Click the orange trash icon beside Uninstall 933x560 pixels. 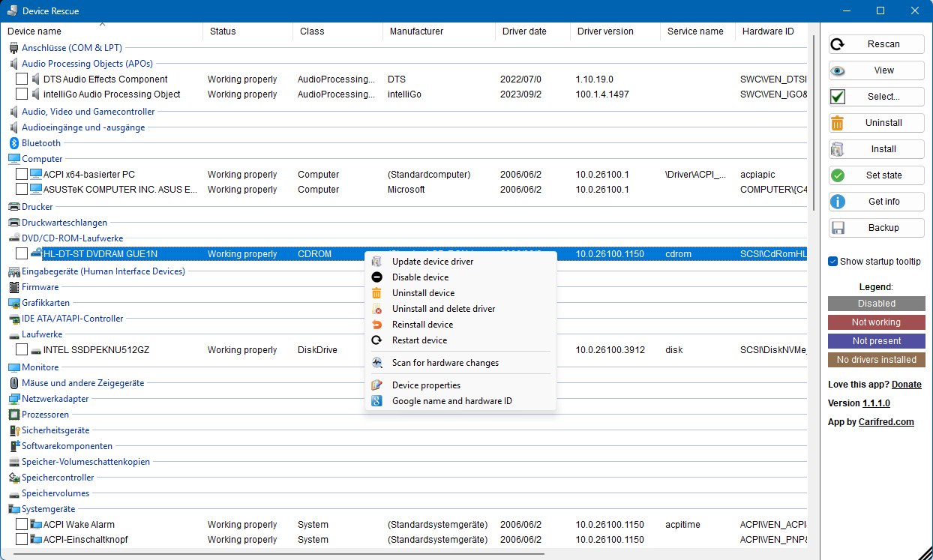(838, 123)
